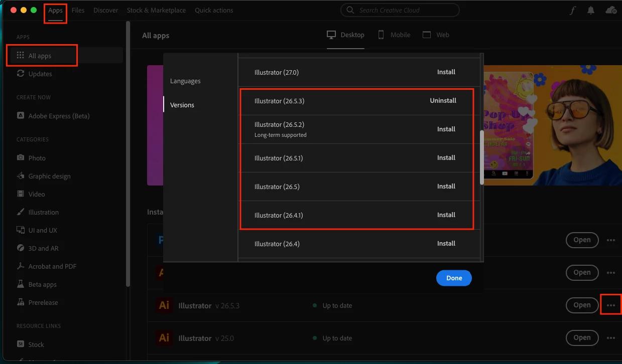
Task: Select All apps in sidebar
Action: (x=66, y=56)
